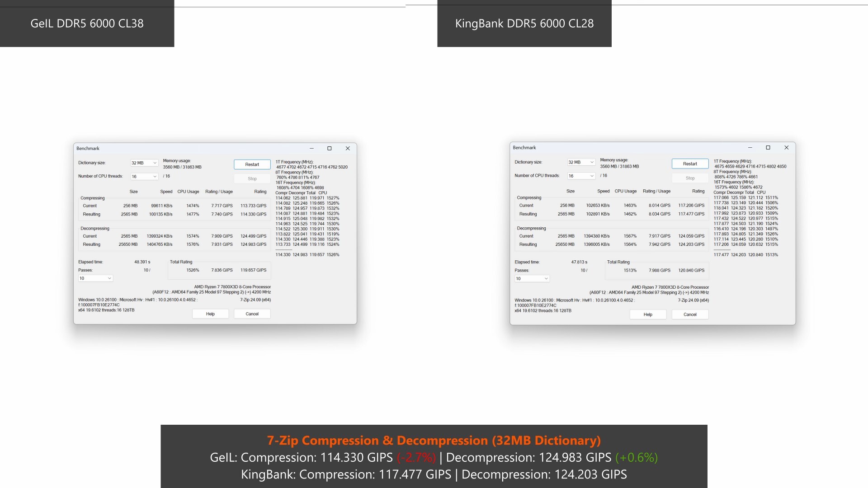Minimize the GeIL benchmark window
Viewport: 868px width, 488px height.
pos(311,148)
